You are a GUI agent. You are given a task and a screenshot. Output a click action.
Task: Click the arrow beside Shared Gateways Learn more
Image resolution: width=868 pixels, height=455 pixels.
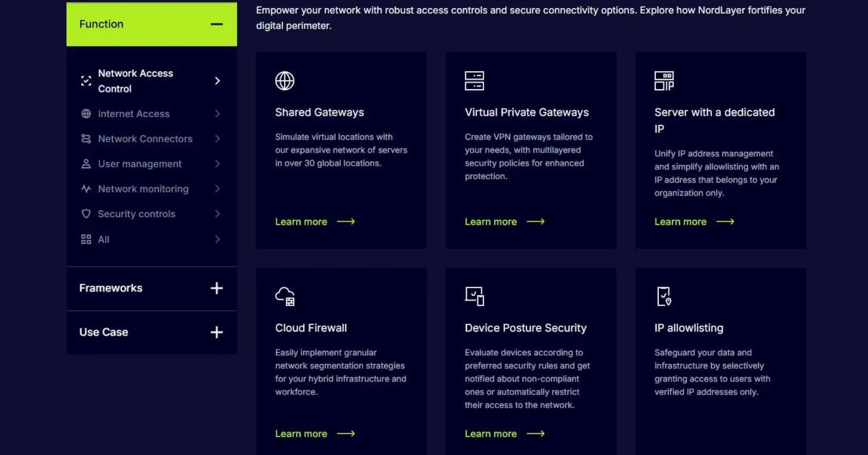346,222
